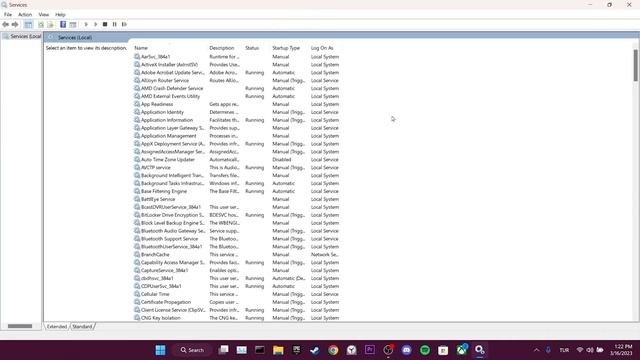Open Steam from the taskbar

click(315, 350)
